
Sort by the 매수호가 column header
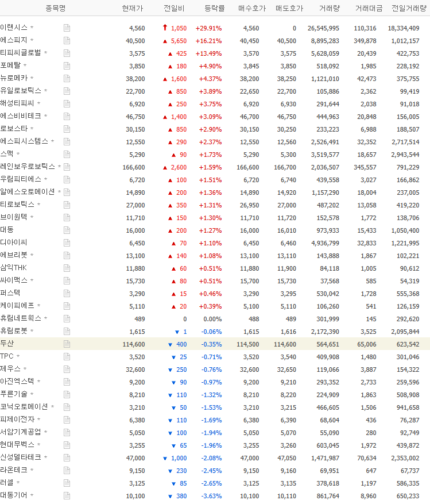click(x=252, y=9)
